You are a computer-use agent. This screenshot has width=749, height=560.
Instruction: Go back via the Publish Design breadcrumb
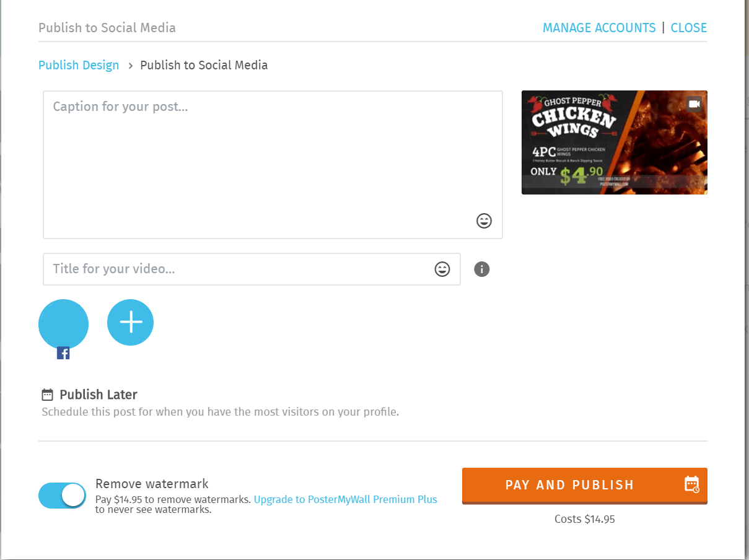tap(78, 64)
